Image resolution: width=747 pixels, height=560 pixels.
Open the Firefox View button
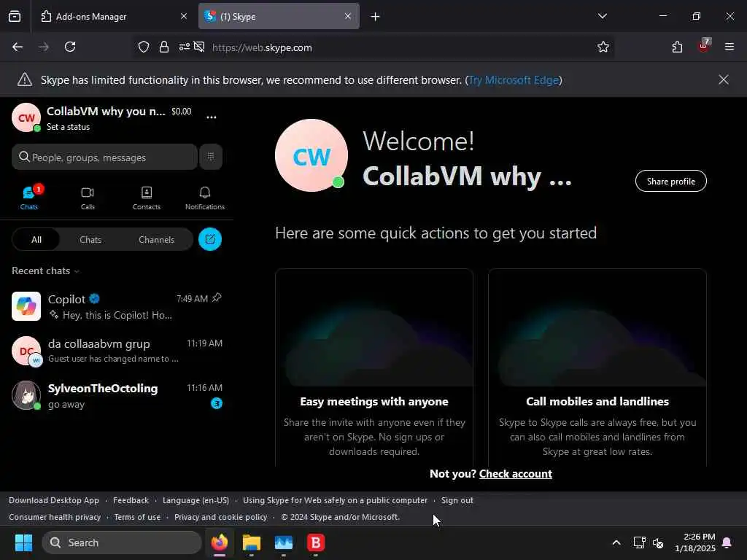click(x=15, y=16)
